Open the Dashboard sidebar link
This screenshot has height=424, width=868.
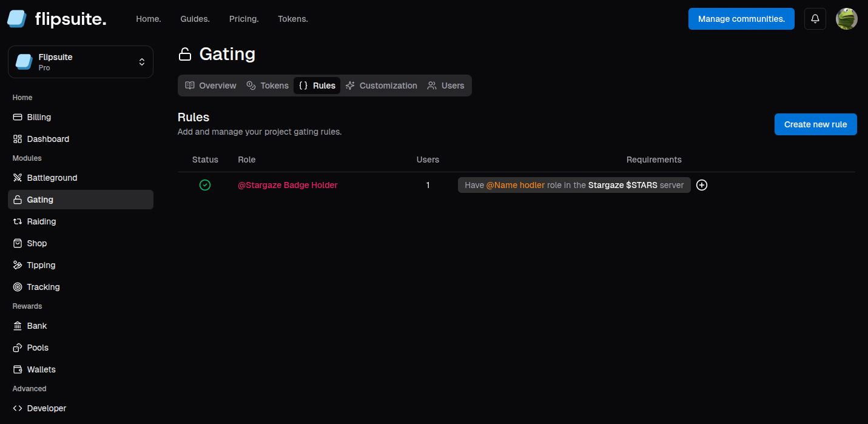[x=81, y=139]
